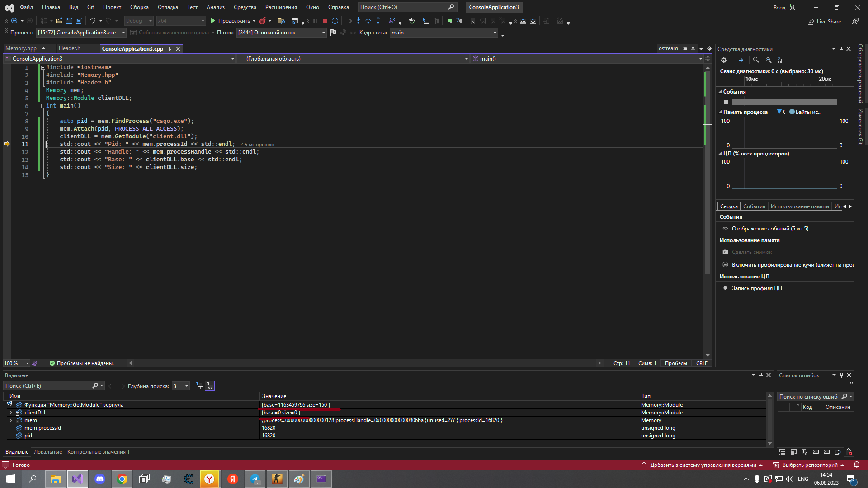The image size is (868, 488).
Task: Open diagnostic tools settings gear icon
Action: pyautogui.click(x=724, y=60)
